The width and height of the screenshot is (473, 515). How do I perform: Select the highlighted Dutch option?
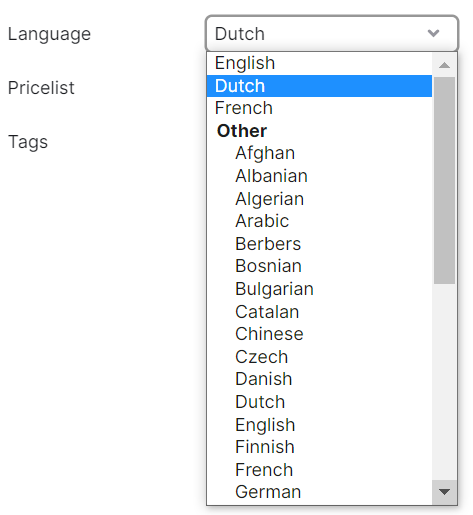[x=319, y=86]
